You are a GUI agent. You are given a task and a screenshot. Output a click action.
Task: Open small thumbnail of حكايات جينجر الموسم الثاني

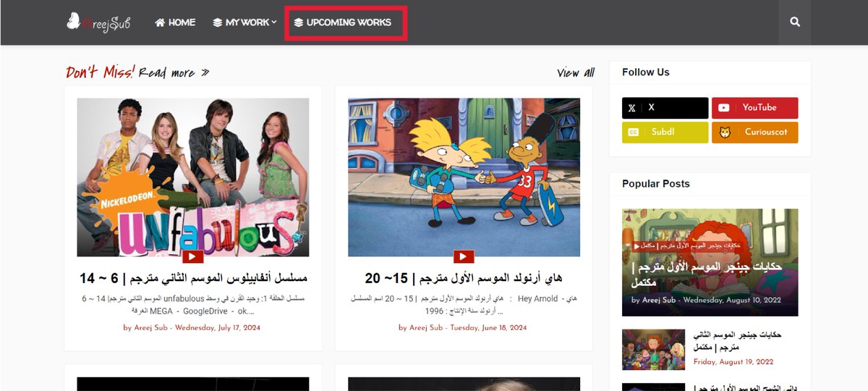point(653,350)
